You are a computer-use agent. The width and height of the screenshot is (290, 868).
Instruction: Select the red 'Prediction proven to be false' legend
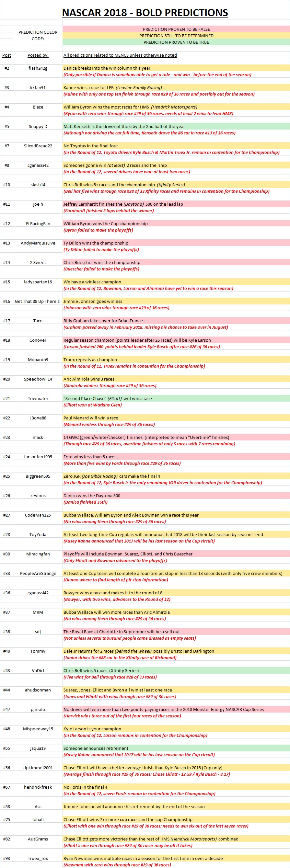pos(176,29)
